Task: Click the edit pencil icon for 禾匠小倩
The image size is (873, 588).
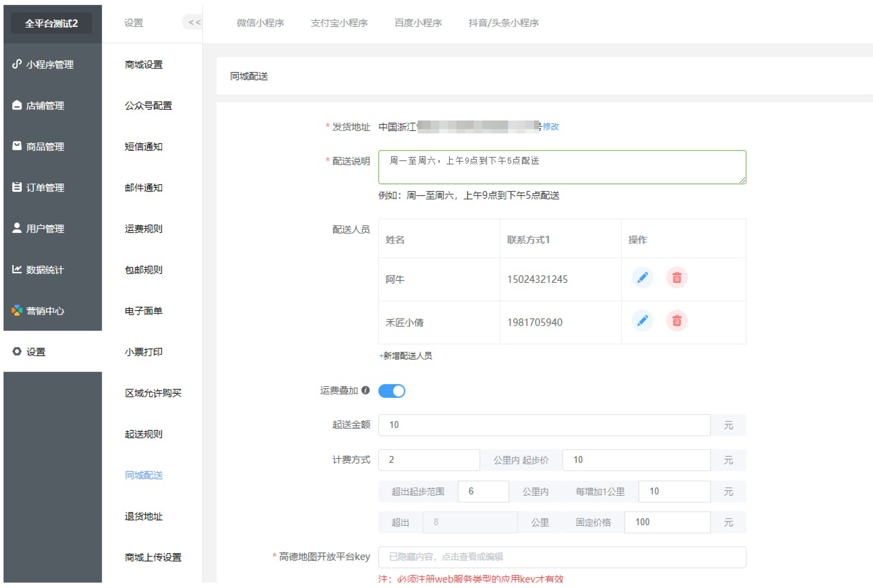Action: (x=642, y=321)
